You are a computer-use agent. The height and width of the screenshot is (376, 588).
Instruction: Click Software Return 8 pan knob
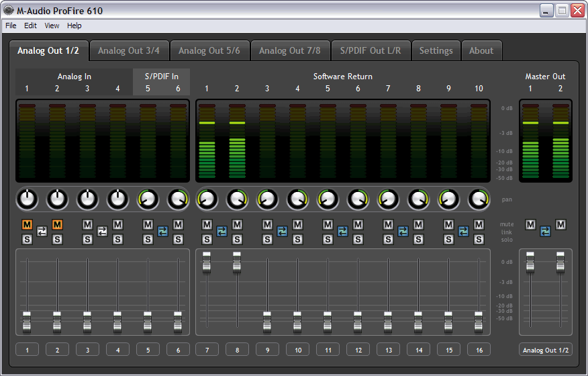click(418, 199)
